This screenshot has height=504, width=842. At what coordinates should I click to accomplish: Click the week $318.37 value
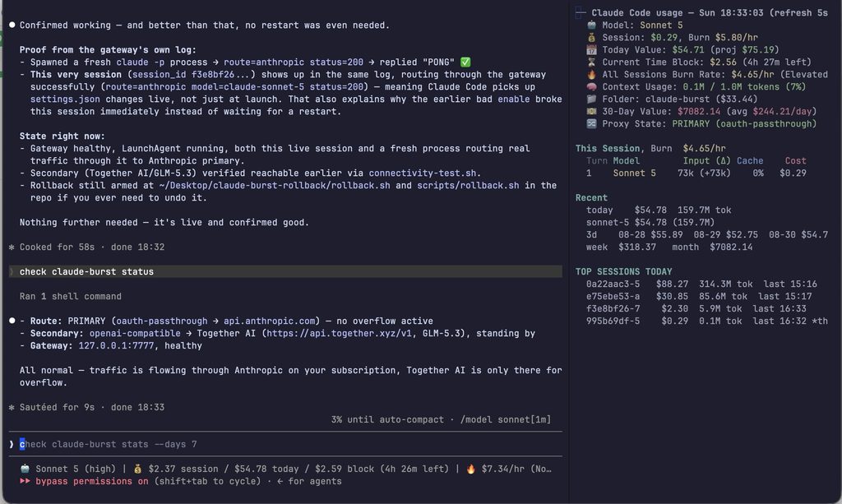637,247
